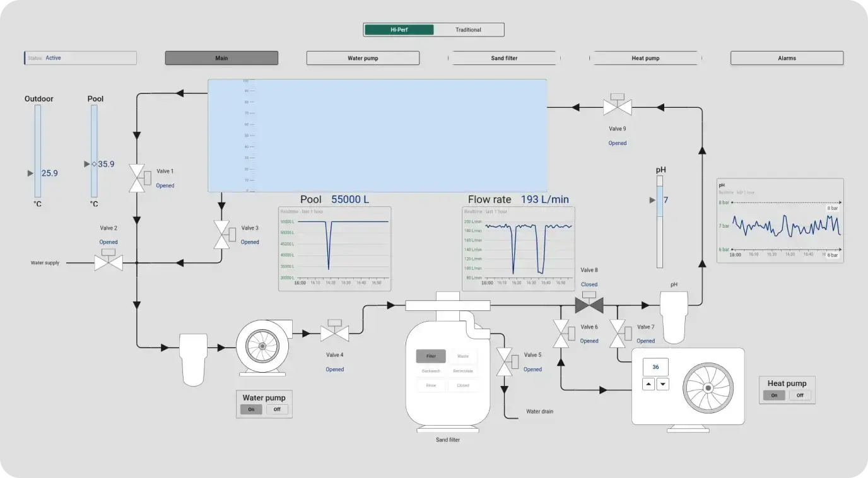Decrease heat pump setpoint with down arrow
Viewport: 868px width, 478px height.
(662, 384)
